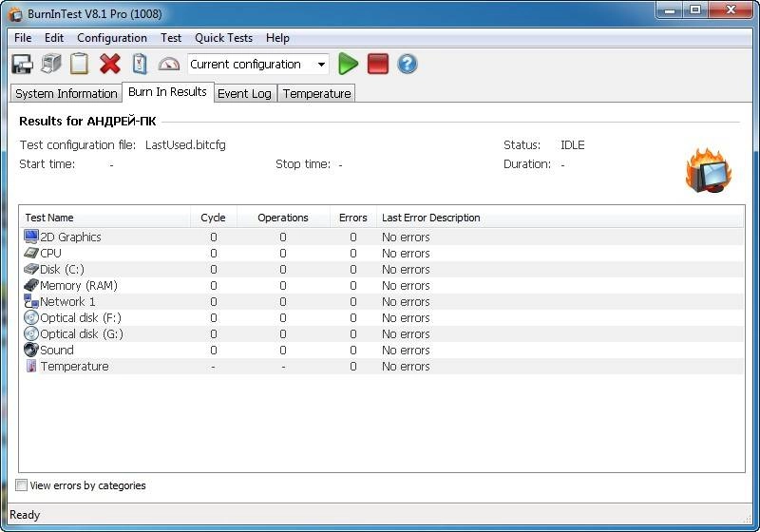Click the 2D Graphics monitor icon
Screen dimensions: 760x532
[x=31, y=237]
